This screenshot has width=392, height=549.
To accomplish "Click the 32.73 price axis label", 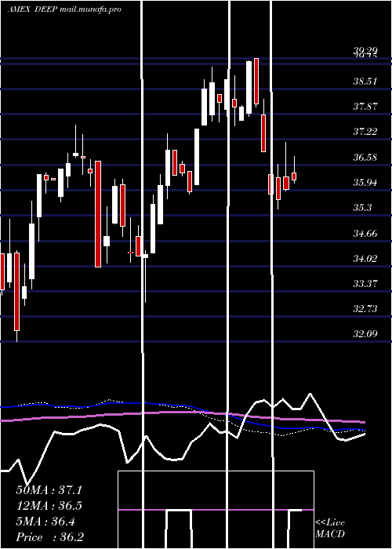I will pyautogui.click(x=365, y=308).
